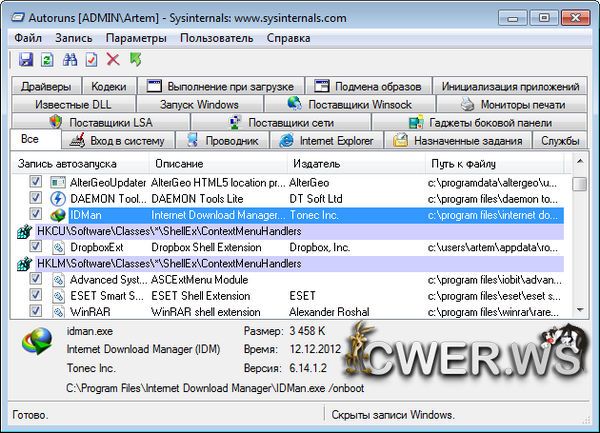This screenshot has height=433, width=600.
Task: Open the Справка menu
Action: (x=289, y=38)
